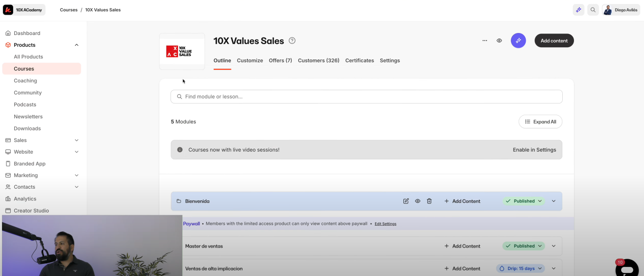Viewport: 644px width, 276px height.
Task: Open the AI sparkle icon in top bar
Action: coord(578,10)
